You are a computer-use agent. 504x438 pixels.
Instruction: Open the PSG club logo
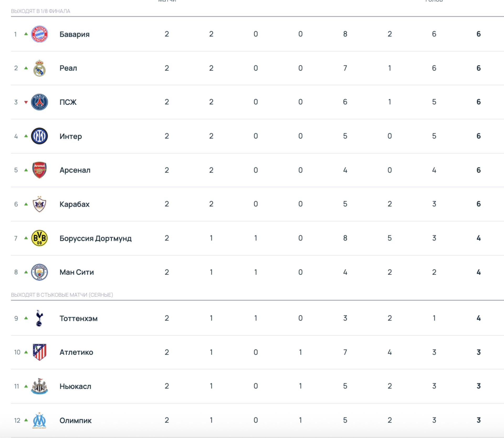click(x=39, y=102)
